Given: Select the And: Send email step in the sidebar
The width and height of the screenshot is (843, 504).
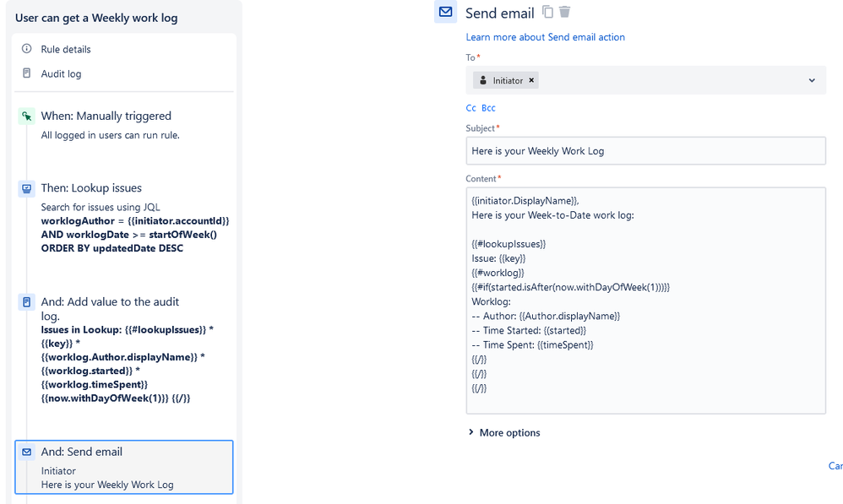Looking at the screenshot, I should pos(123,467).
